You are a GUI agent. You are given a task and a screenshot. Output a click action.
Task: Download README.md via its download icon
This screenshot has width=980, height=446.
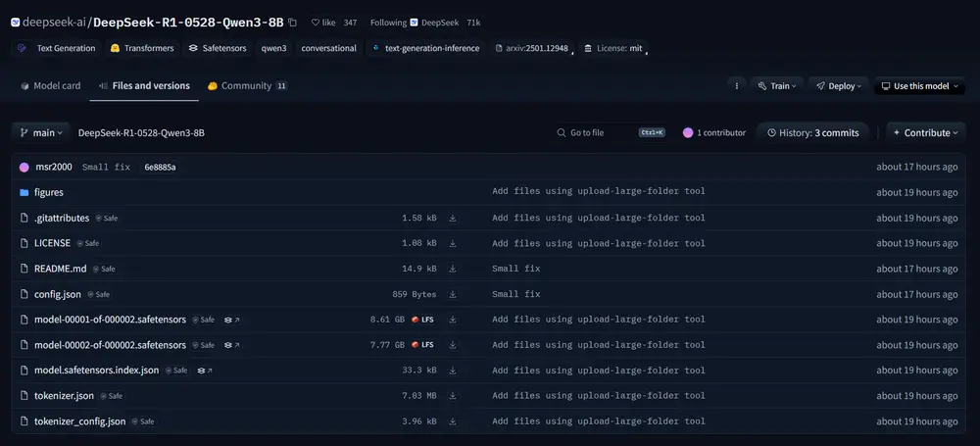[x=453, y=269]
